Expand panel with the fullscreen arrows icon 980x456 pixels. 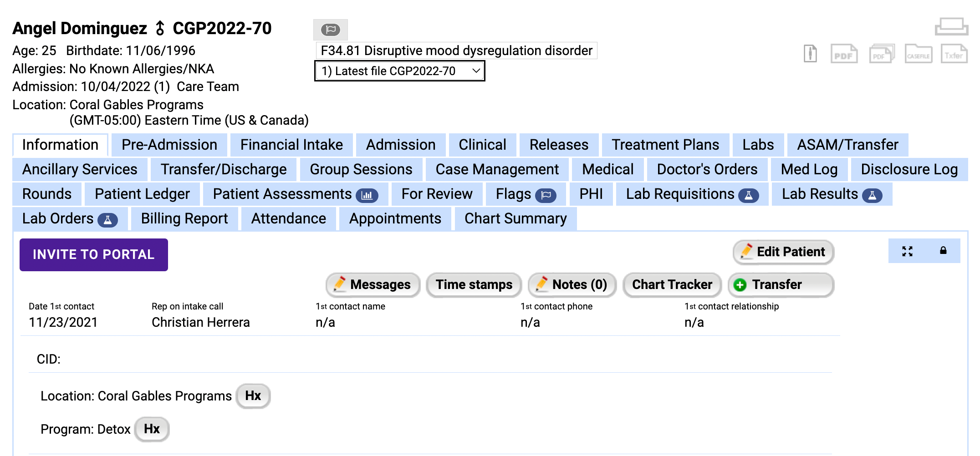(907, 251)
